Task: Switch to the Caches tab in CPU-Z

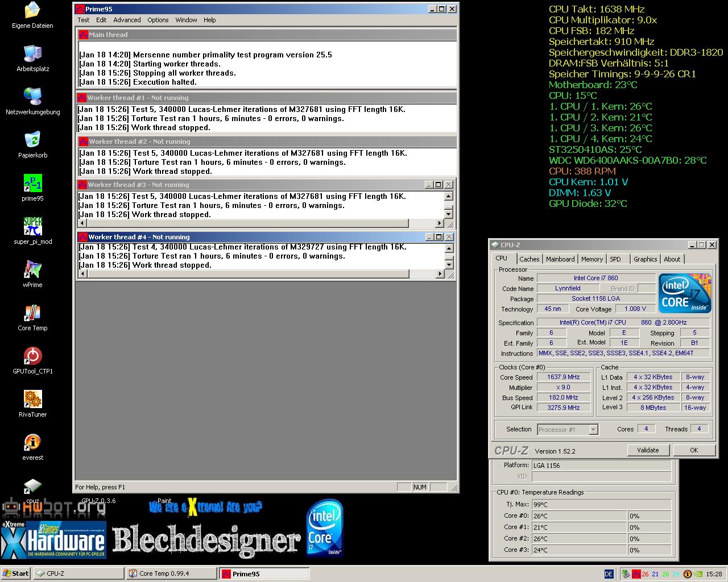Action: (530, 259)
